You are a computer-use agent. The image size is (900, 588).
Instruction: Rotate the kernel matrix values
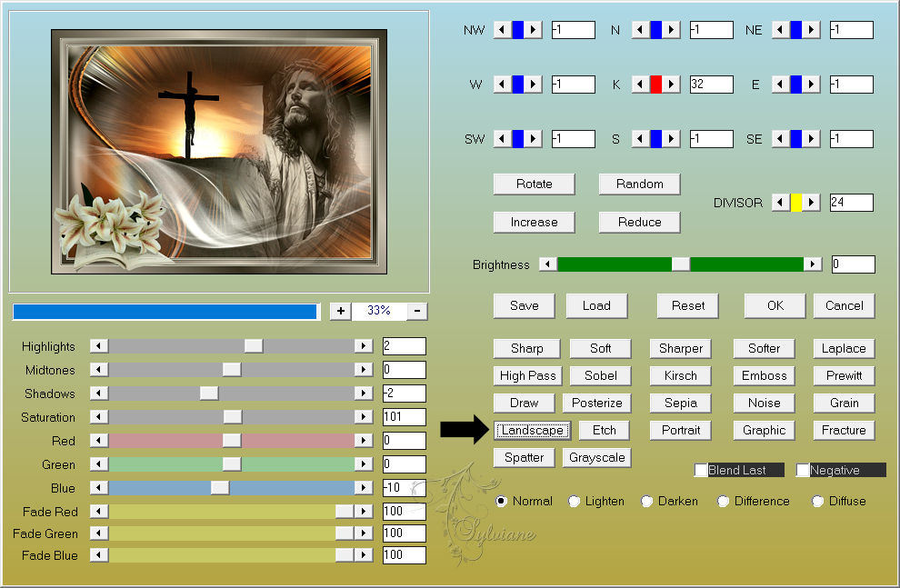pos(534,184)
